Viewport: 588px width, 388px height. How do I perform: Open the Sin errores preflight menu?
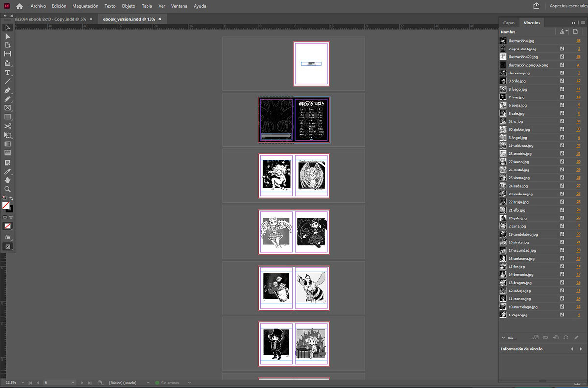point(189,382)
